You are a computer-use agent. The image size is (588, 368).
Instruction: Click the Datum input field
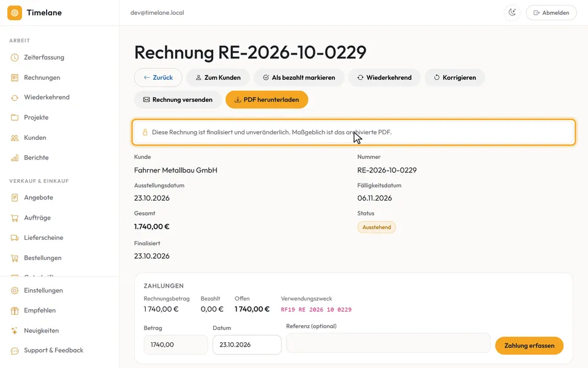pyautogui.click(x=247, y=345)
